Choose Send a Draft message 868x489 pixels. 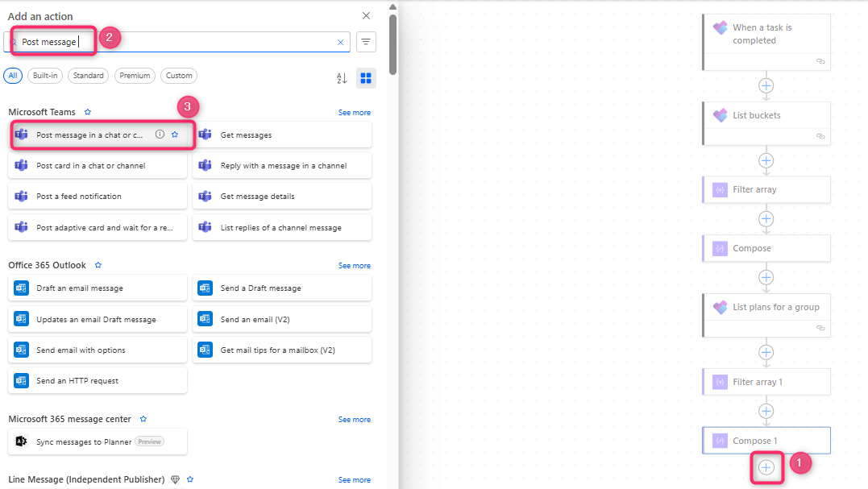282,288
